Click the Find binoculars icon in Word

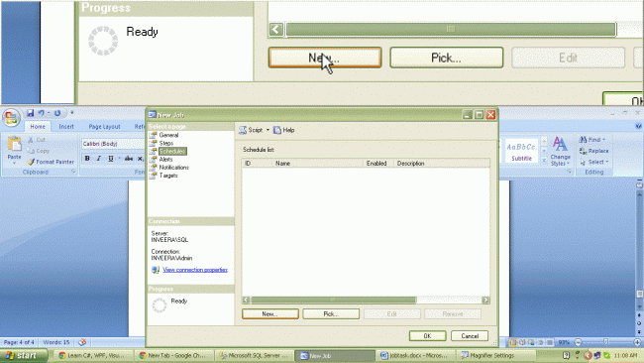583,140
